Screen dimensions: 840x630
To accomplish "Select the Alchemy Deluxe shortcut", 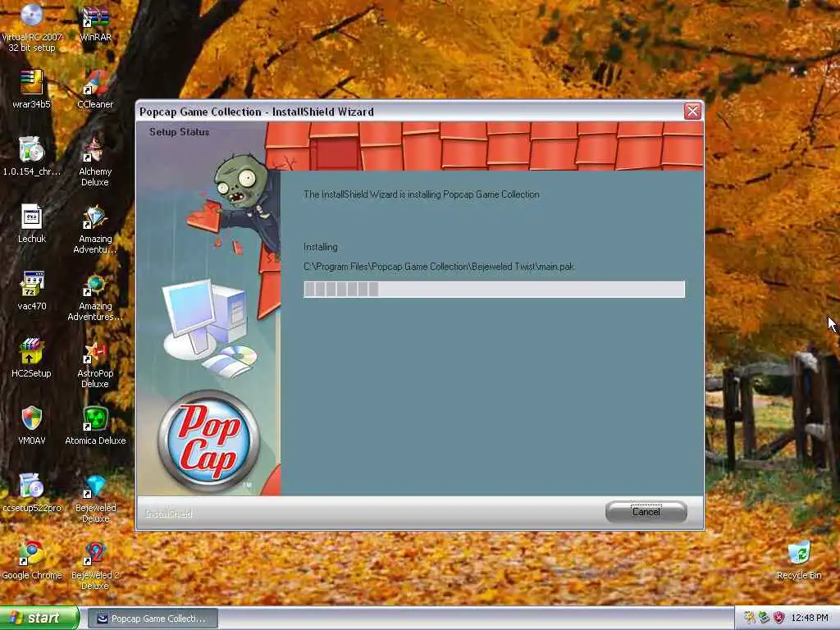I will [x=95, y=161].
